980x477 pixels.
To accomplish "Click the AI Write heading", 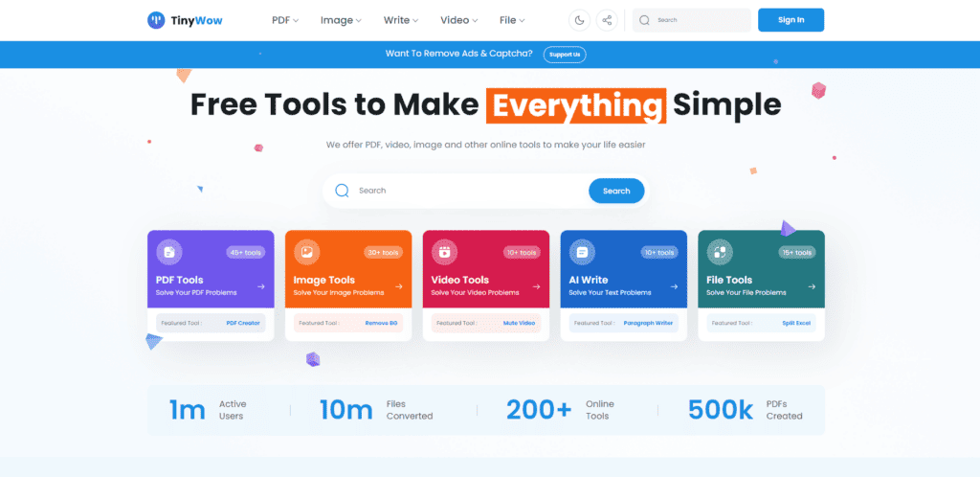I will tap(589, 280).
